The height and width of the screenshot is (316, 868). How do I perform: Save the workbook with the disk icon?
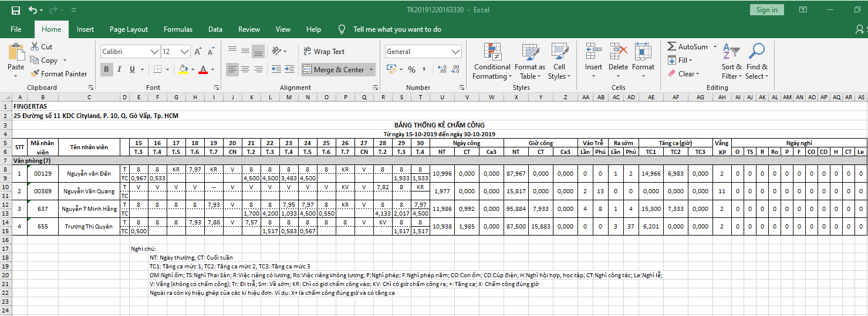click(x=16, y=10)
